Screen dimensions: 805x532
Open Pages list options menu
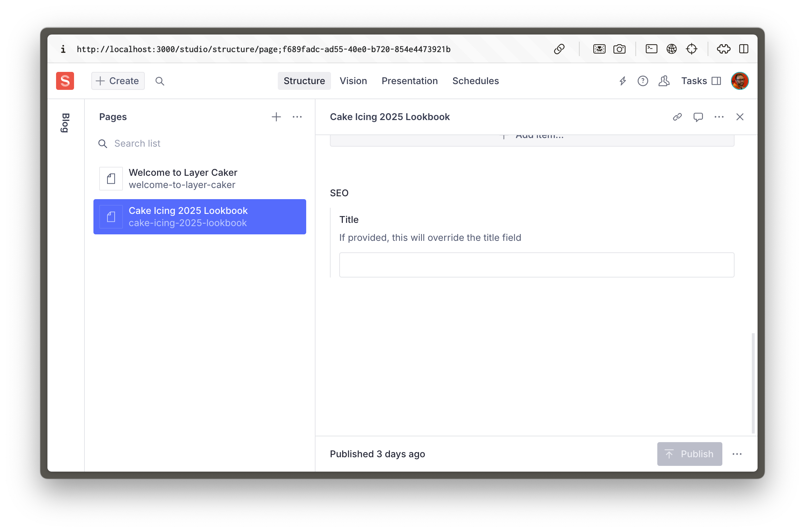[x=297, y=117]
